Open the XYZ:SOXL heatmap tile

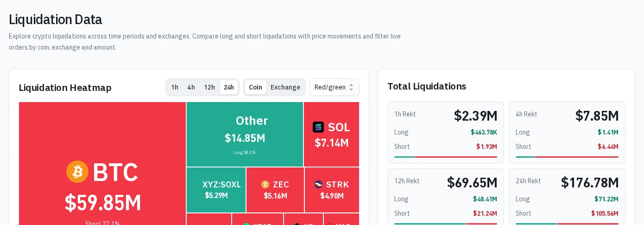tap(216, 190)
